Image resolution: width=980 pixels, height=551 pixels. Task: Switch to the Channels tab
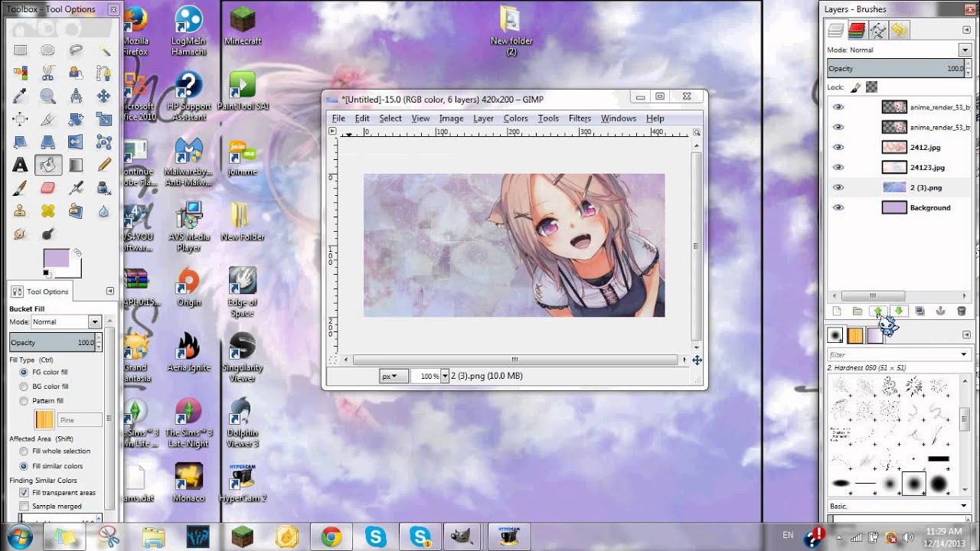(857, 31)
